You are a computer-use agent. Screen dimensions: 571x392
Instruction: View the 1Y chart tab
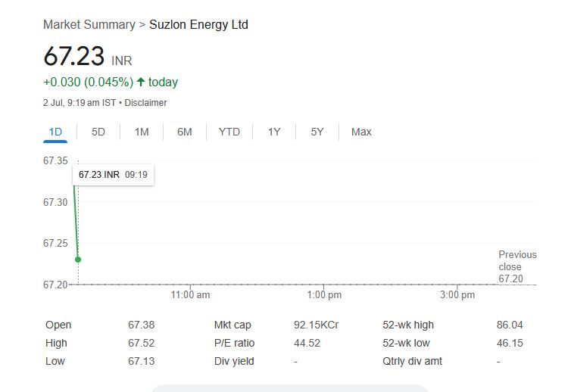[274, 132]
